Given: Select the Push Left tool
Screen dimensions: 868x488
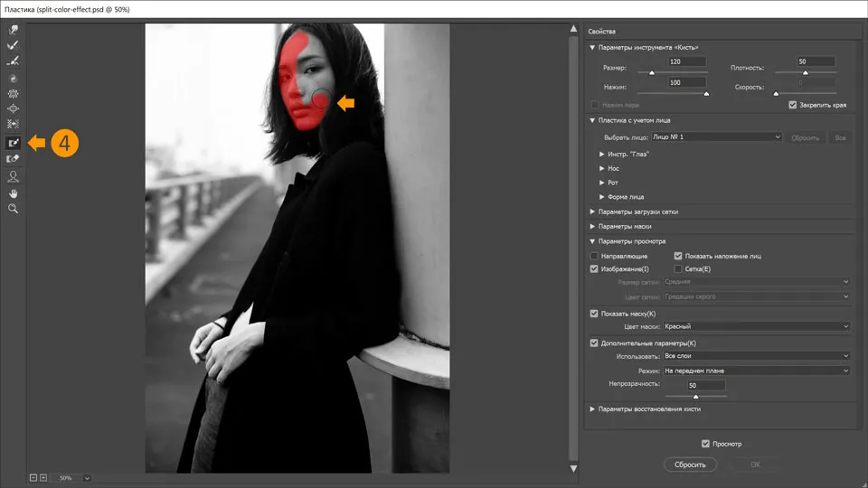Looking at the screenshot, I should pyautogui.click(x=13, y=124).
